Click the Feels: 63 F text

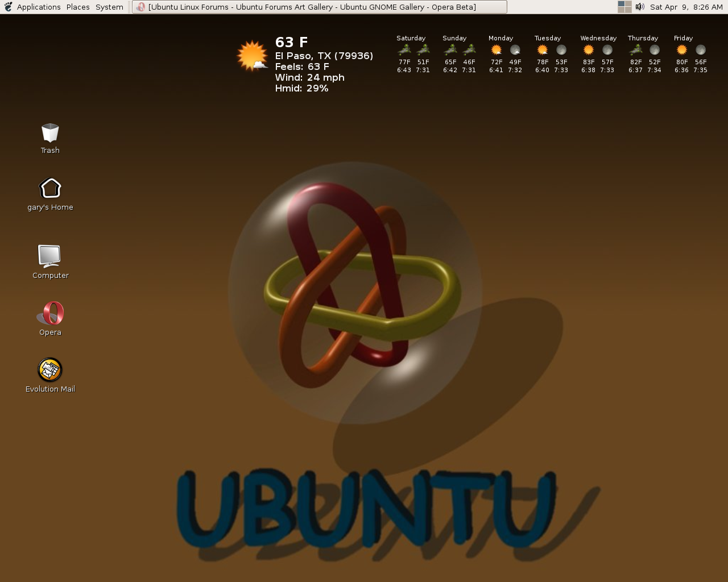[302, 66]
